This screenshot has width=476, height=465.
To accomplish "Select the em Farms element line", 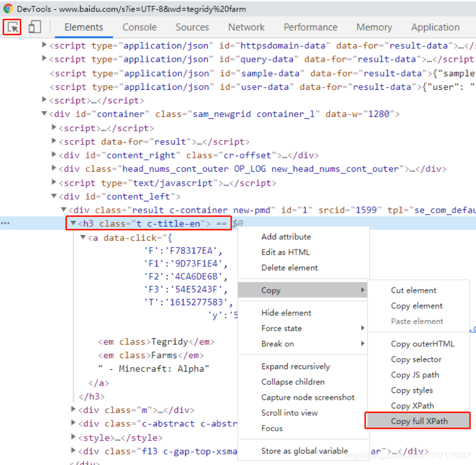I will click(x=151, y=355).
